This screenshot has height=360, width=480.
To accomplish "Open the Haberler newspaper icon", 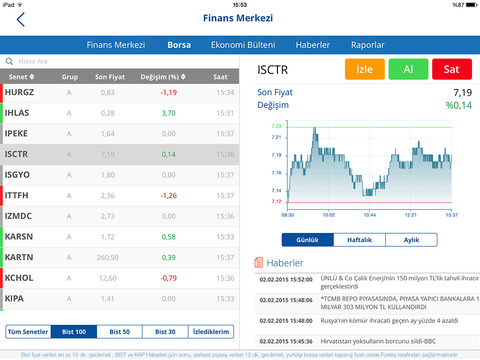I will [x=259, y=263].
